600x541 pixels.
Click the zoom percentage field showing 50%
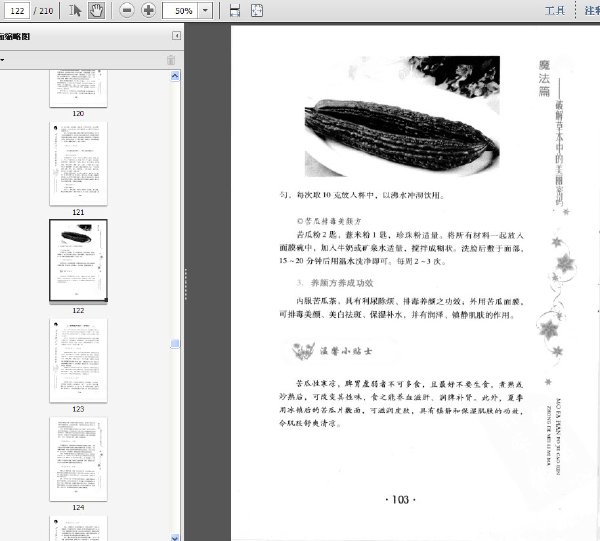[x=180, y=11]
